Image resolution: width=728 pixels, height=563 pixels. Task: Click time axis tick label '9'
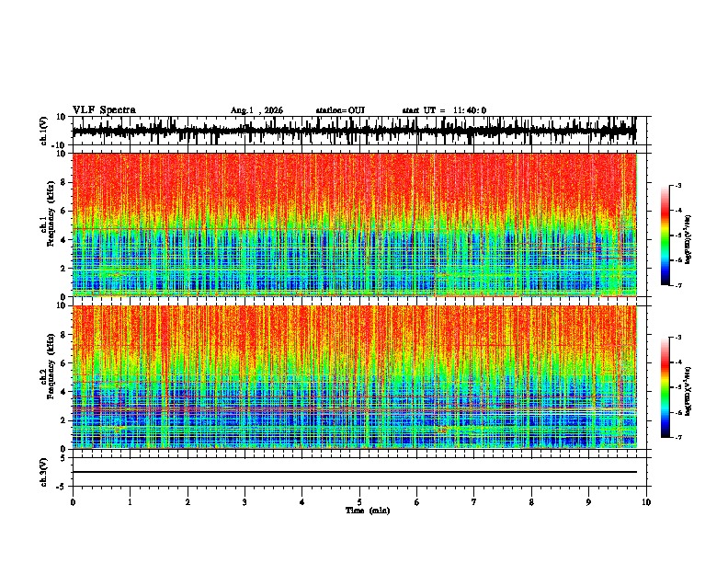588,502
